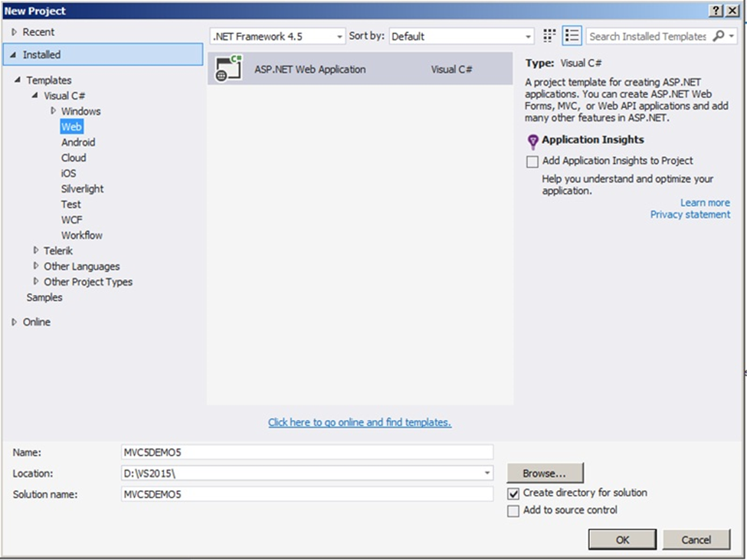Click into the project Name field
This screenshot has width=747, height=560.
(x=306, y=453)
